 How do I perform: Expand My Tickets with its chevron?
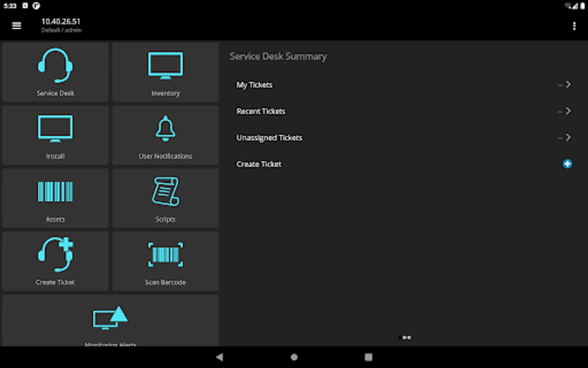point(568,85)
